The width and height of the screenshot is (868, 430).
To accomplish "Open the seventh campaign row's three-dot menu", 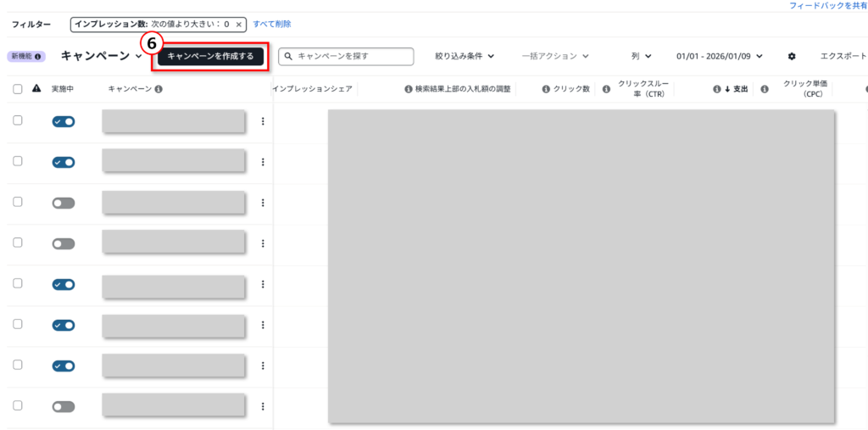I will tap(263, 366).
